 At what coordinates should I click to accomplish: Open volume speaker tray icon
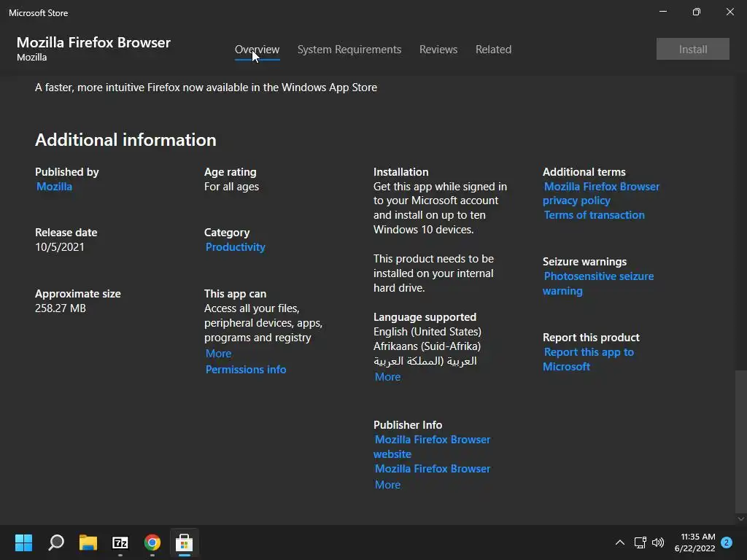point(658,542)
